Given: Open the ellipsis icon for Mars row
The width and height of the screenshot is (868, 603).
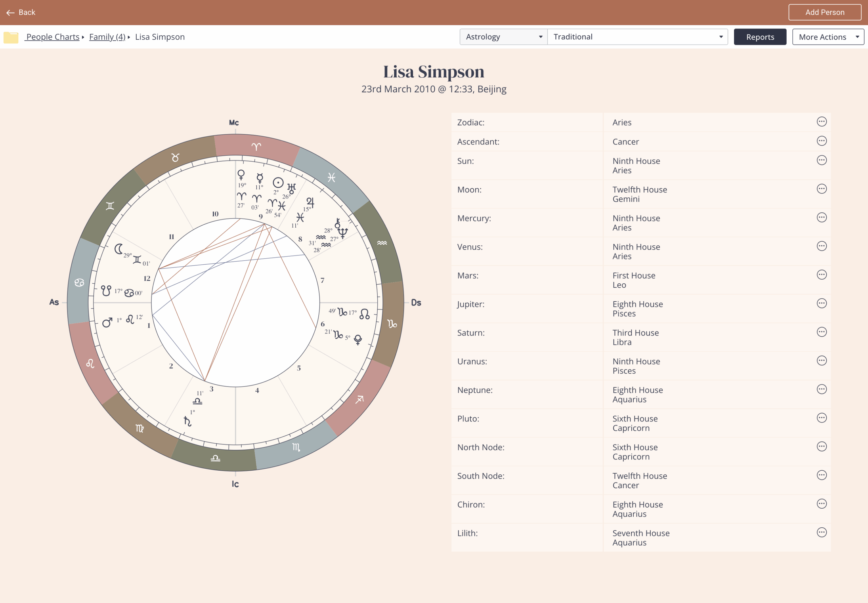Looking at the screenshot, I should 822,275.
